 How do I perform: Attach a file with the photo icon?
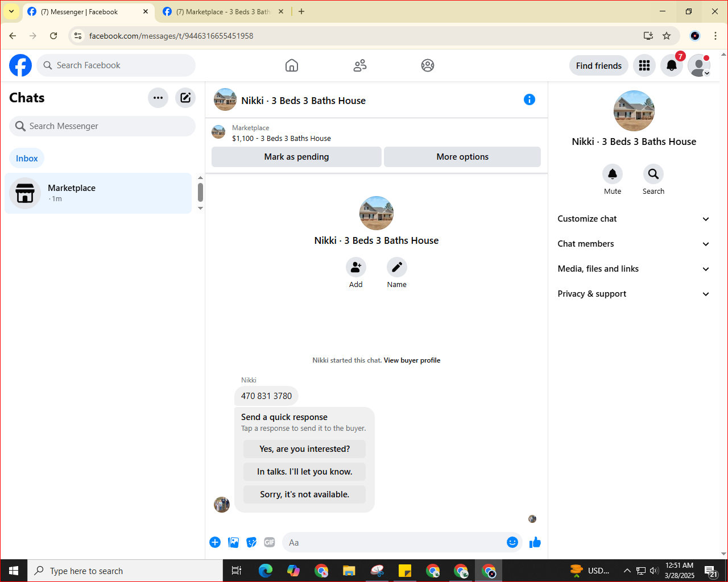pyautogui.click(x=233, y=542)
